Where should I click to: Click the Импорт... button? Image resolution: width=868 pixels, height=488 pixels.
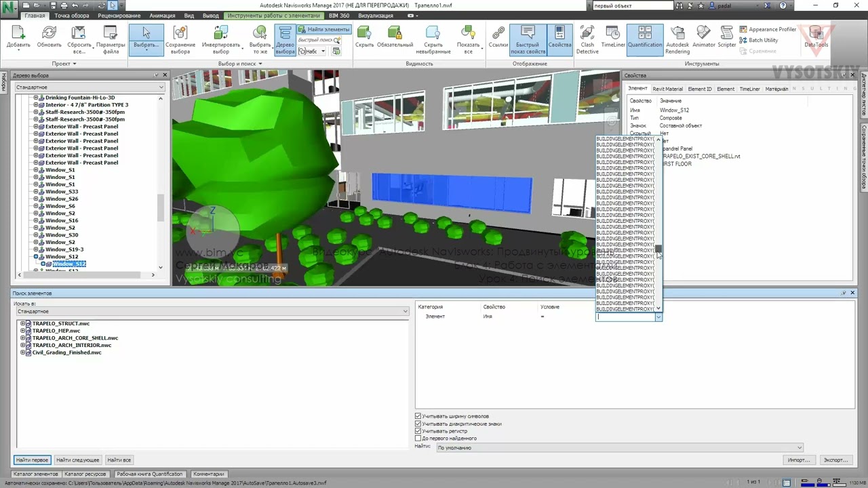[x=799, y=460]
